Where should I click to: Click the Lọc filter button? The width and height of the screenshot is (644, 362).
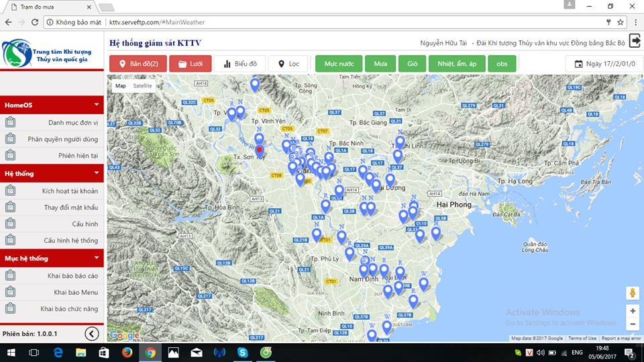tap(288, 64)
